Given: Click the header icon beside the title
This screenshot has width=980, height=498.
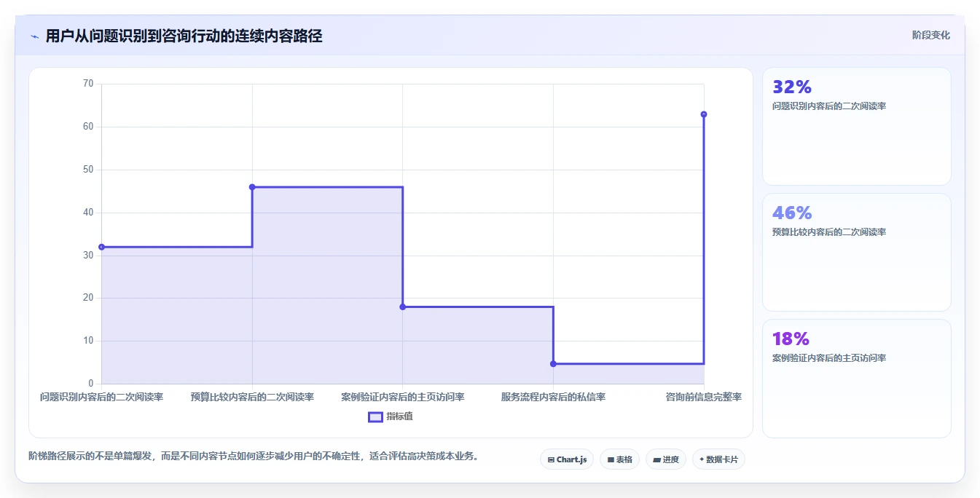Looking at the screenshot, I should 34,36.
